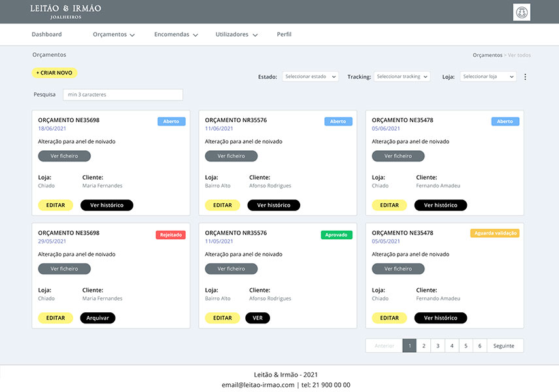Open the Perfil menu item
The height and width of the screenshot is (392, 559).
coord(284,34)
